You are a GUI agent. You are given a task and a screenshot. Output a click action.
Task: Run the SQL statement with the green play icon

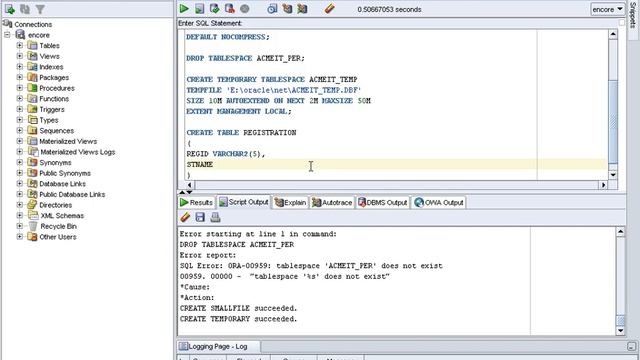pos(184,9)
